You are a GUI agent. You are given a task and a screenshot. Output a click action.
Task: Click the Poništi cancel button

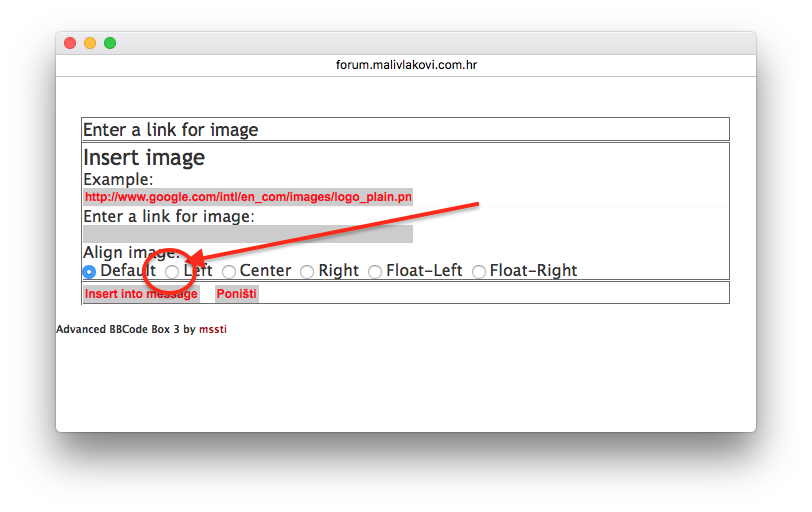(237, 294)
